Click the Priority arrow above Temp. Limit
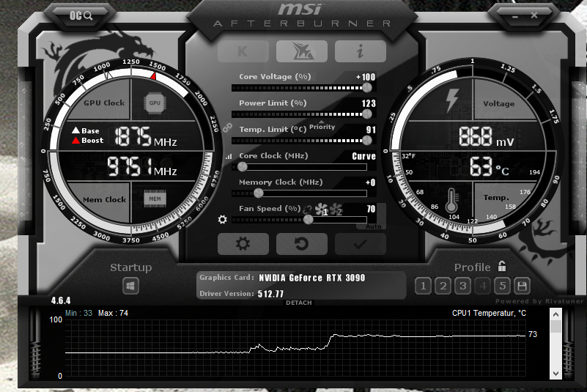587x392 pixels. pyautogui.click(x=322, y=122)
